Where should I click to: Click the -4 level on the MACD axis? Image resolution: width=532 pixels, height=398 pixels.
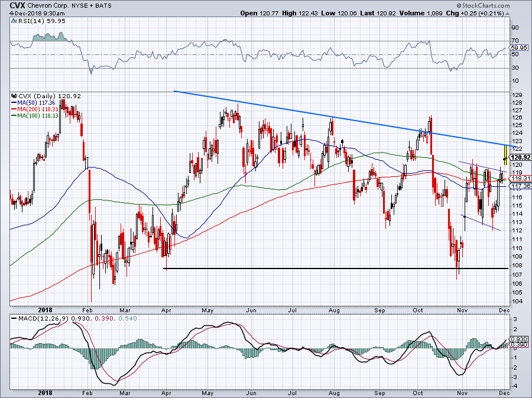(x=515, y=386)
